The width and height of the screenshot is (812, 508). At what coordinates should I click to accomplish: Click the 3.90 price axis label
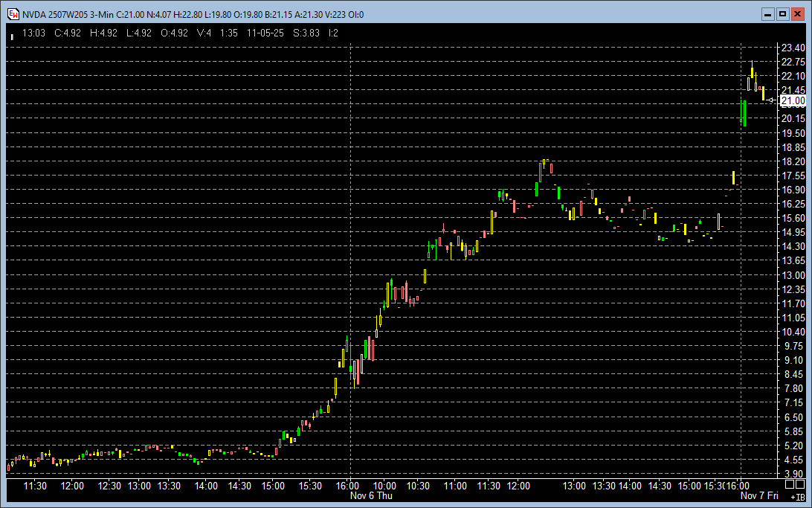[792, 474]
